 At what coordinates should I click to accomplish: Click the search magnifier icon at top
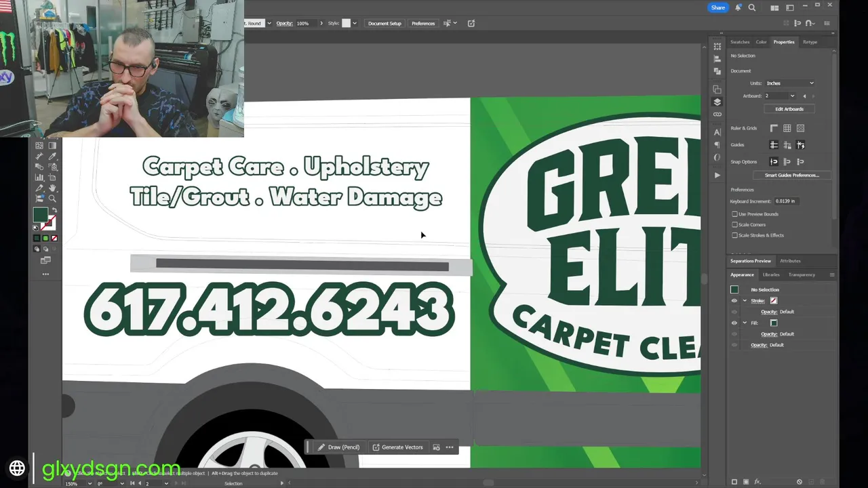[x=752, y=7]
